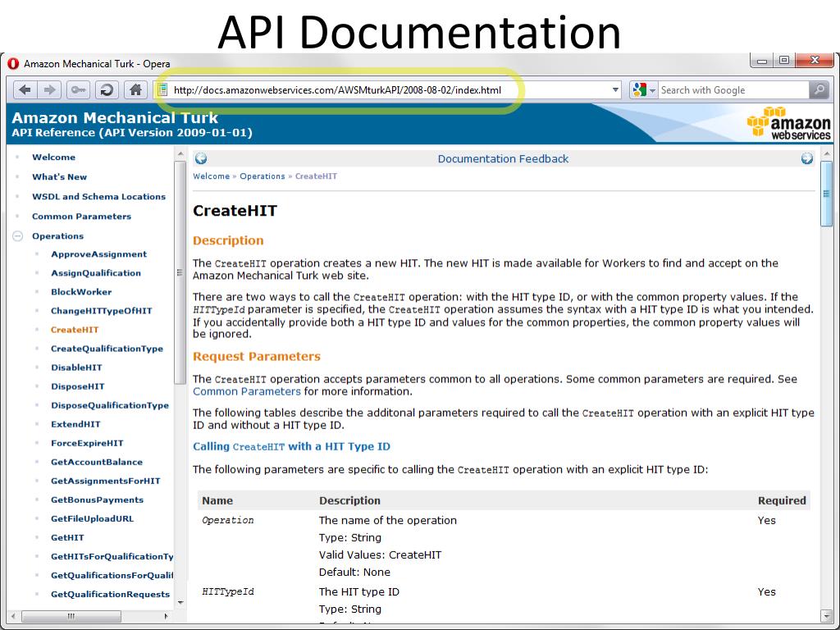Click the sidebar scroll up arrow

tap(180, 153)
